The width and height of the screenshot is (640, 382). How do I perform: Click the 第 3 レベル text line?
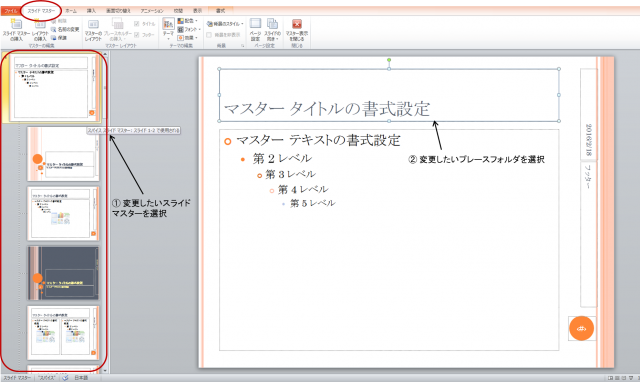click(291, 174)
